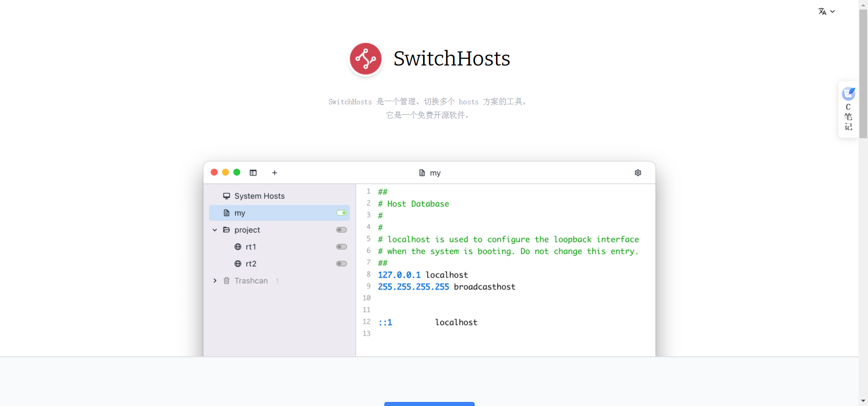The height and width of the screenshot is (406, 868).
Task: Click the SwitchHosts red logo
Action: click(366, 59)
